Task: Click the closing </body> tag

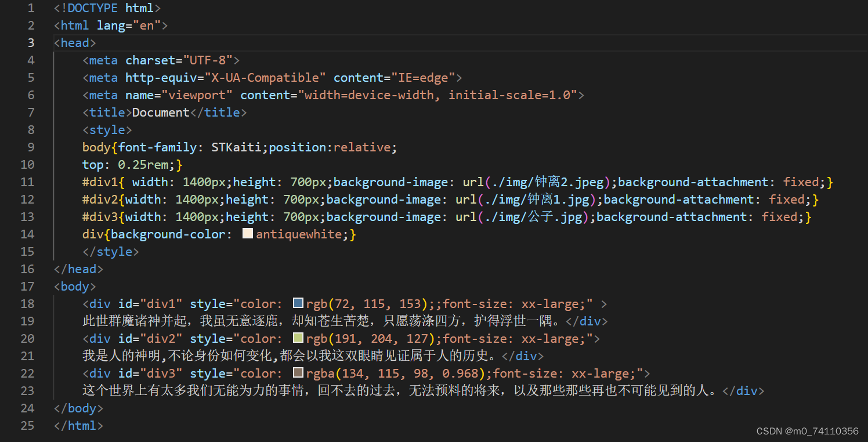Action: click(78, 408)
